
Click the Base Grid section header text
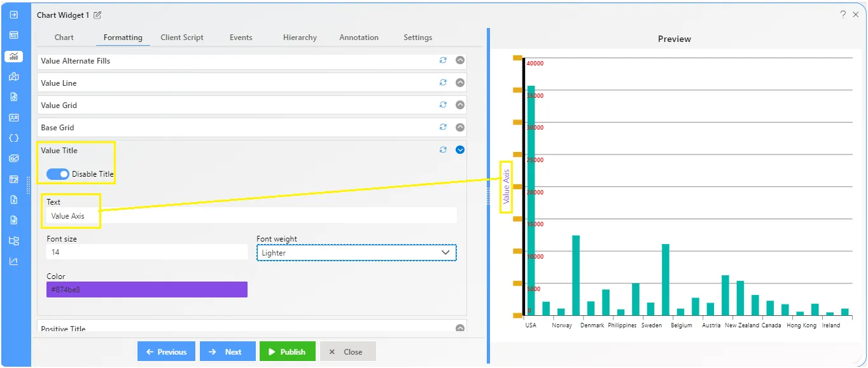58,128
